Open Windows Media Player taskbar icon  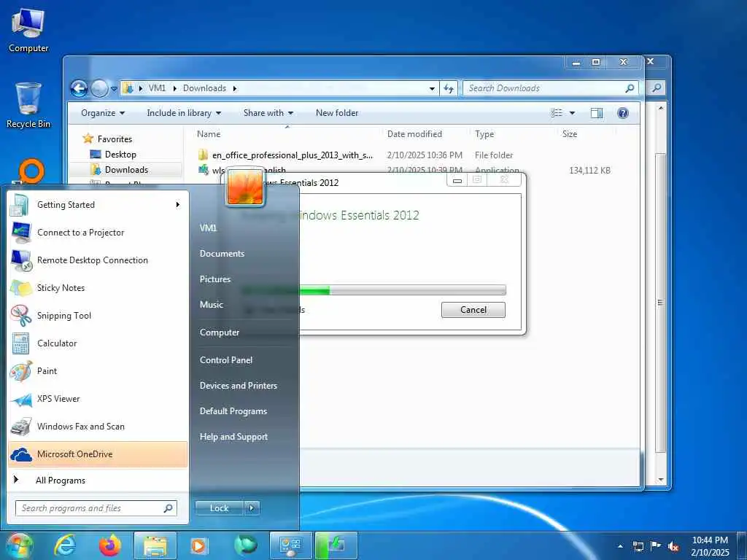coord(199,545)
